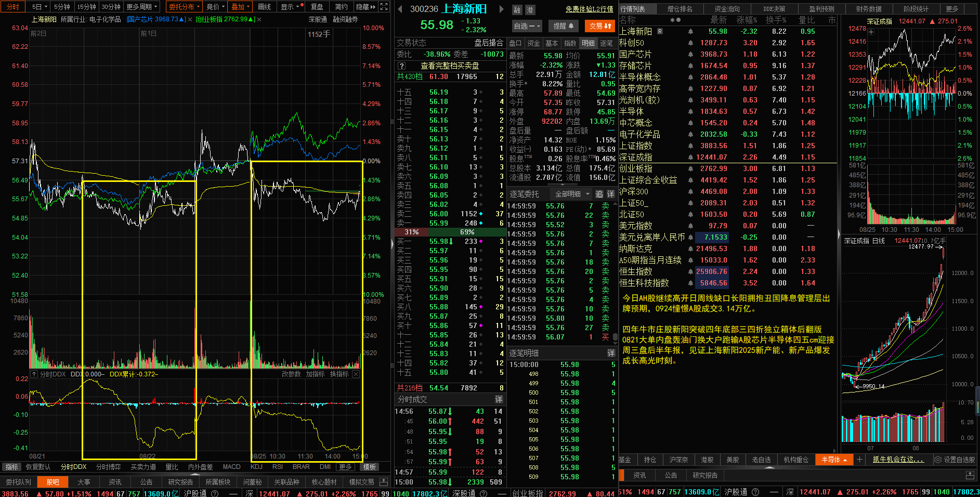The height and width of the screenshot is (497, 980).
Task: Toggle the 模板 template button
Action: coord(370,467)
